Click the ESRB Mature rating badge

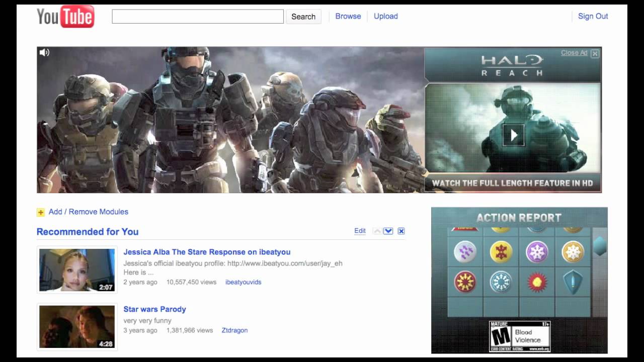pos(520,336)
